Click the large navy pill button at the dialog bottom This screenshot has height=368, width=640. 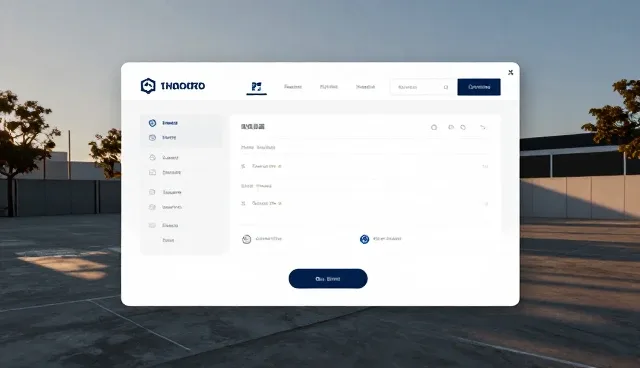(328, 279)
